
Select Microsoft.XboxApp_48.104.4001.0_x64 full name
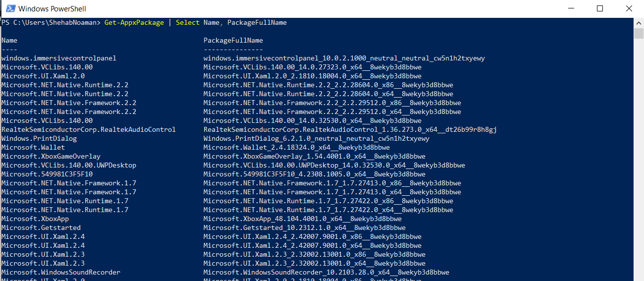click(x=303, y=219)
